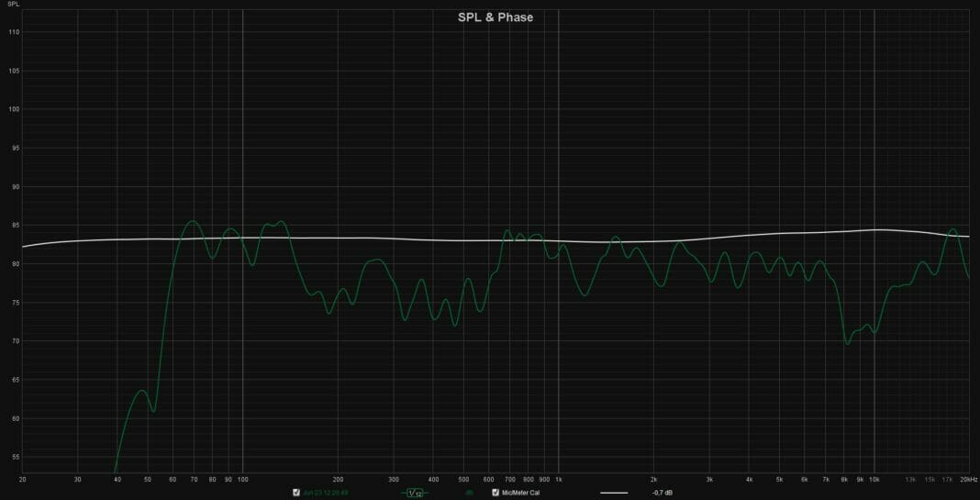The height and width of the screenshot is (500, 980).
Task: Click the 55 SPL axis value
Action: coord(16,458)
